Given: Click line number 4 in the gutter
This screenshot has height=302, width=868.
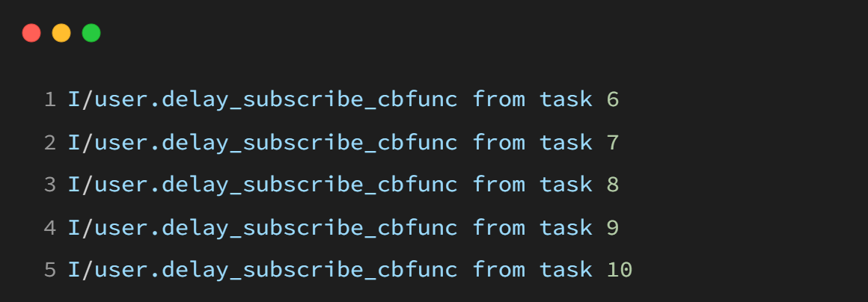Looking at the screenshot, I should (x=50, y=228).
